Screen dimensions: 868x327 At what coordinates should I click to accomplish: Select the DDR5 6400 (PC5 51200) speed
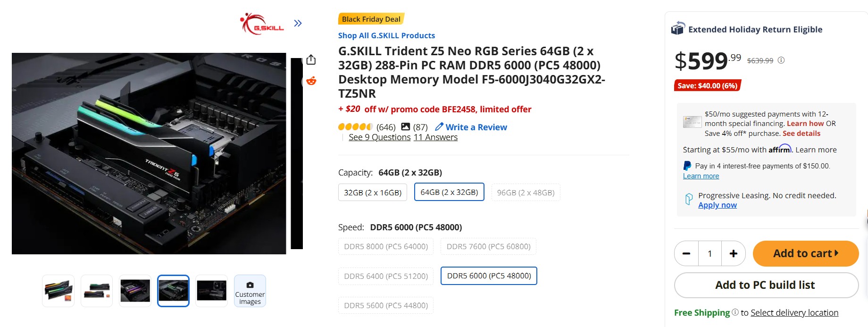pos(385,276)
